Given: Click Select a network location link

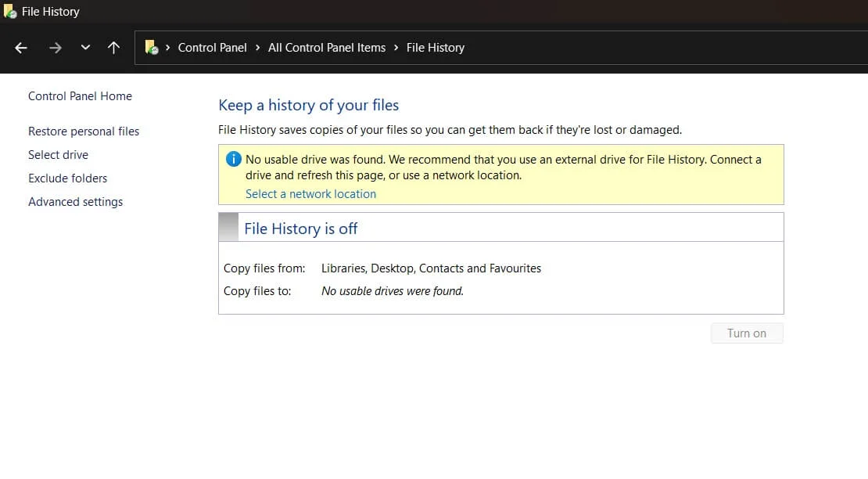Looking at the screenshot, I should [310, 193].
